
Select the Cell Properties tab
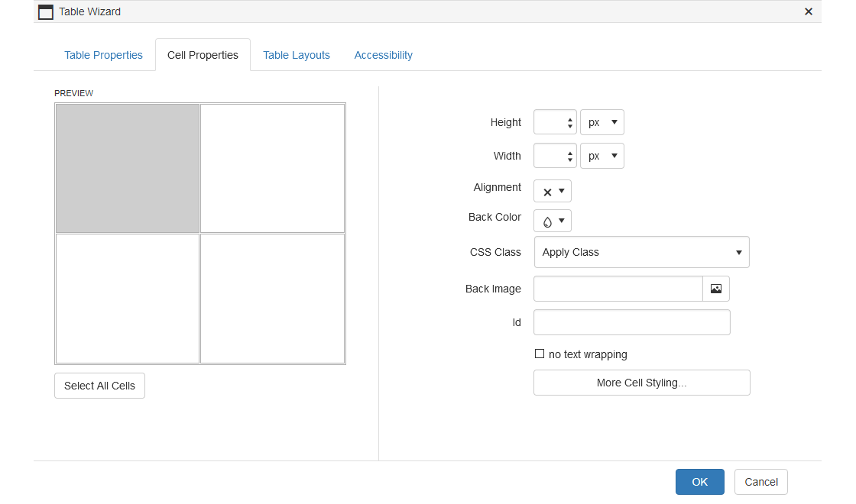(203, 55)
